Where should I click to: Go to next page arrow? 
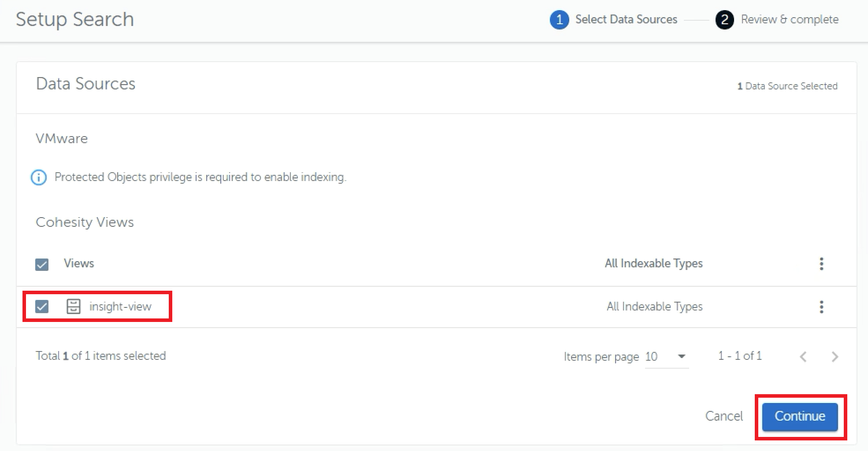coord(835,356)
